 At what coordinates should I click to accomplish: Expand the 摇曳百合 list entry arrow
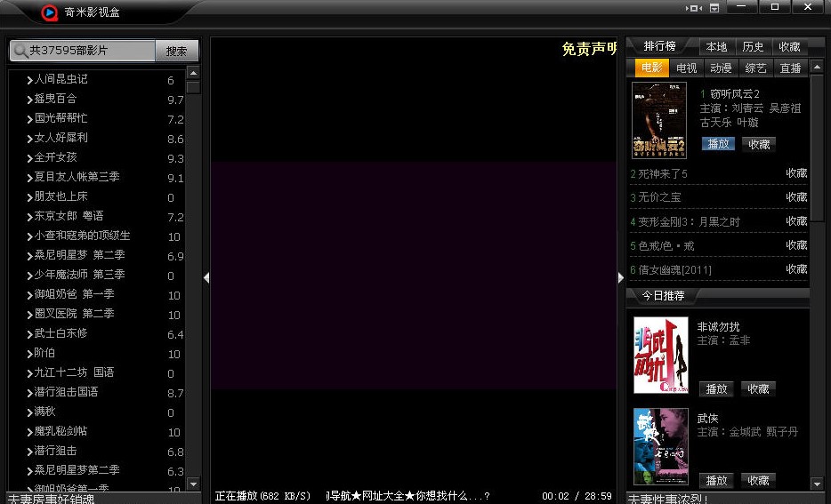(x=28, y=100)
